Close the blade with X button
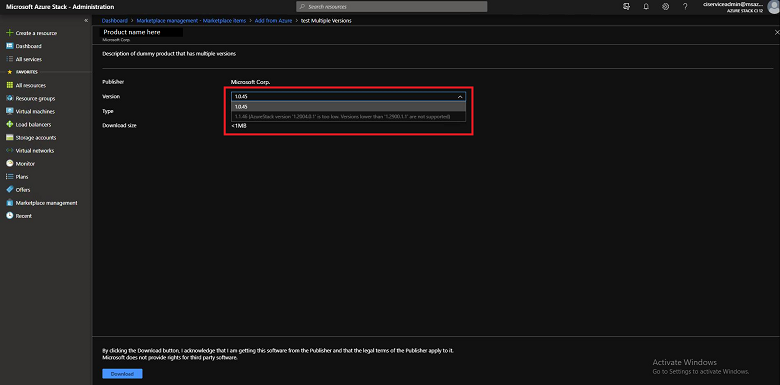 pos(777,32)
